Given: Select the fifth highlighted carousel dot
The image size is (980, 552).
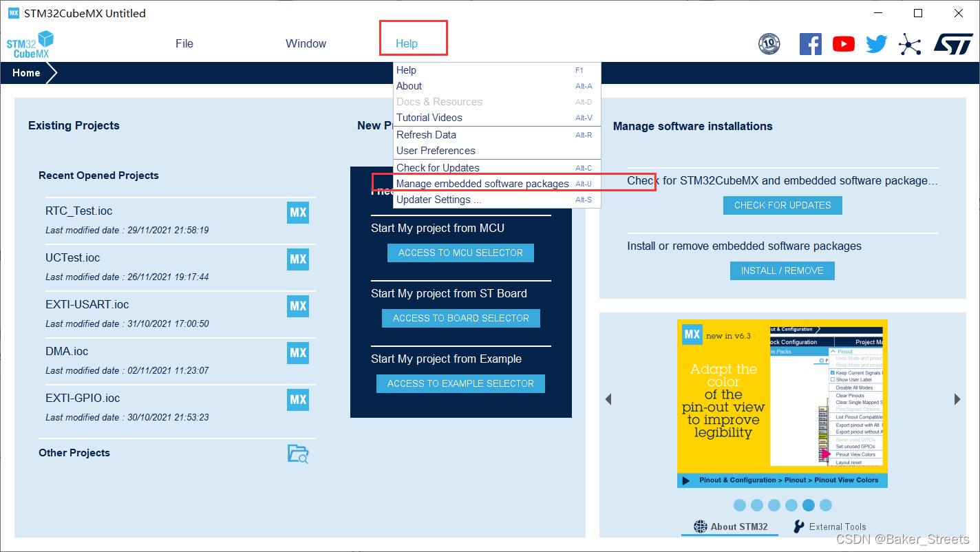Looking at the screenshot, I should click(x=809, y=505).
